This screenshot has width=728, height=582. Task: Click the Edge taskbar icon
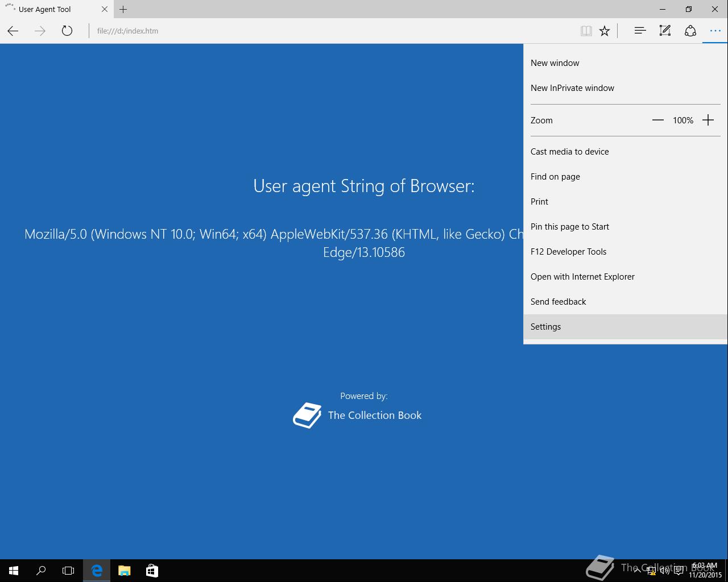click(x=97, y=571)
